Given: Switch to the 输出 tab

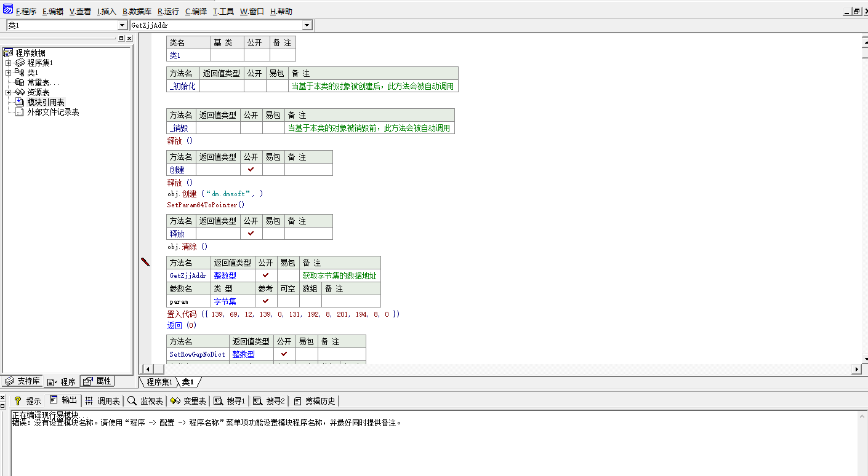Looking at the screenshot, I should click(63, 400).
